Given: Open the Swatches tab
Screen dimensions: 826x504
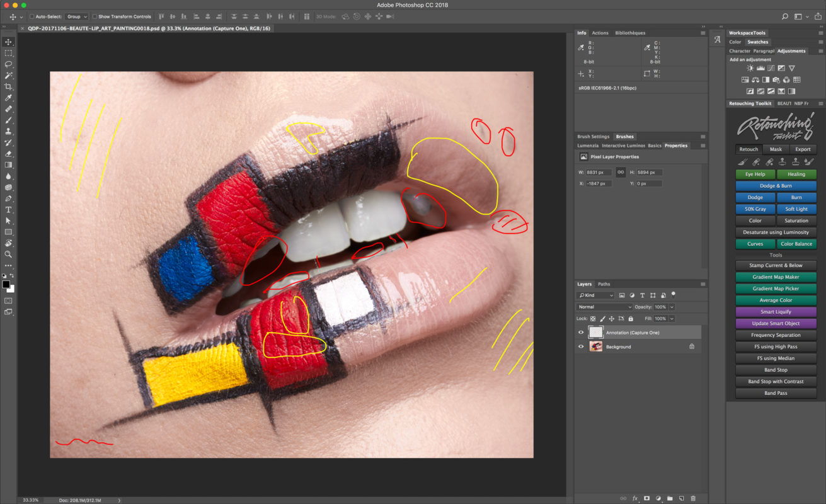Looking at the screenshot, I should pyautogui.click(x=757, y=42).
